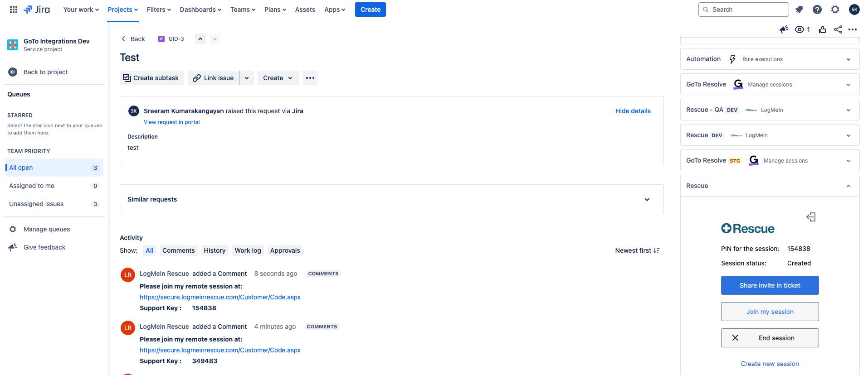
Task: Open the help question mark icon
Action: [817, 10]
